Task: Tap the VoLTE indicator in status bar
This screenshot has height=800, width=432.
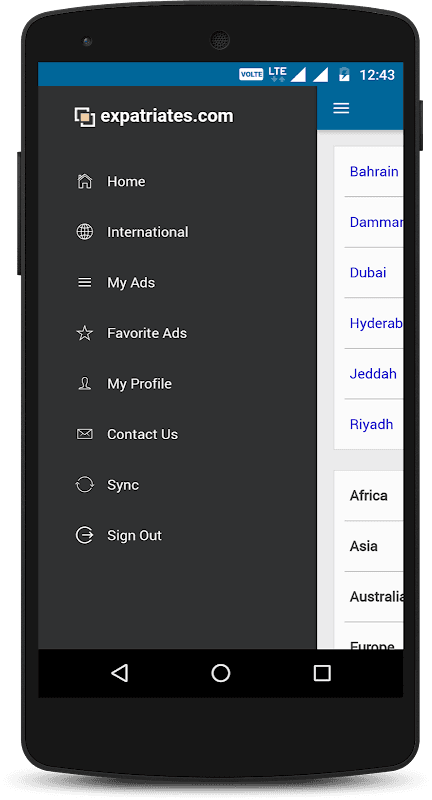Action: point(251,74)
